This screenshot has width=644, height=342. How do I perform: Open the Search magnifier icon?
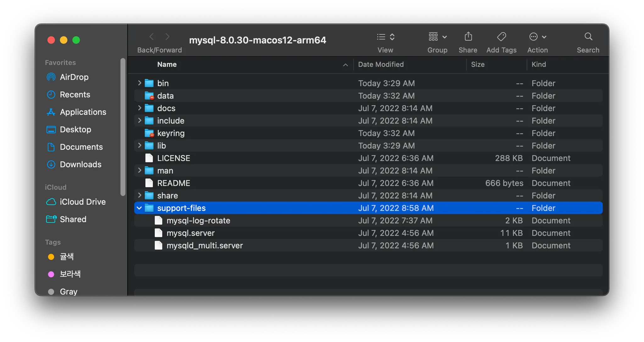click(x=588, y=37)
